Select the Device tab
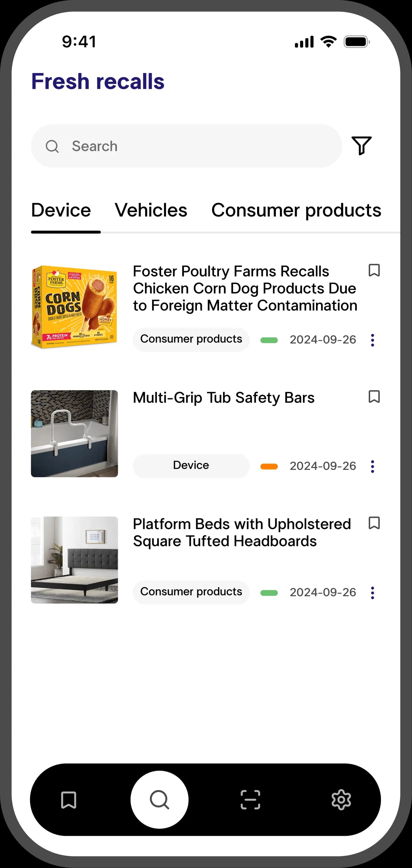The height and width of the screenshot is (868, 412). click(61, 210)
